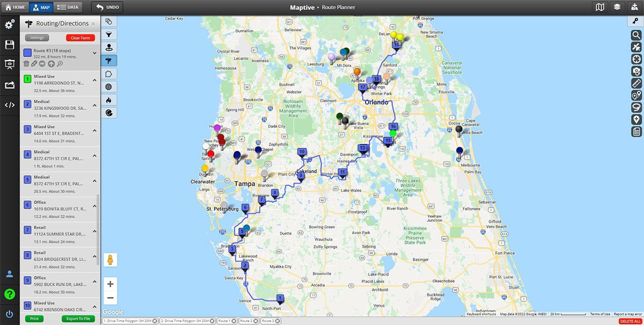Activate the lasso selection tool

(x=636, y=107)
